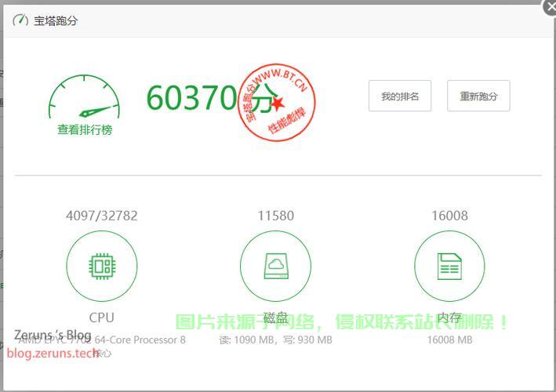Select memory score 16008

[449, 216]
